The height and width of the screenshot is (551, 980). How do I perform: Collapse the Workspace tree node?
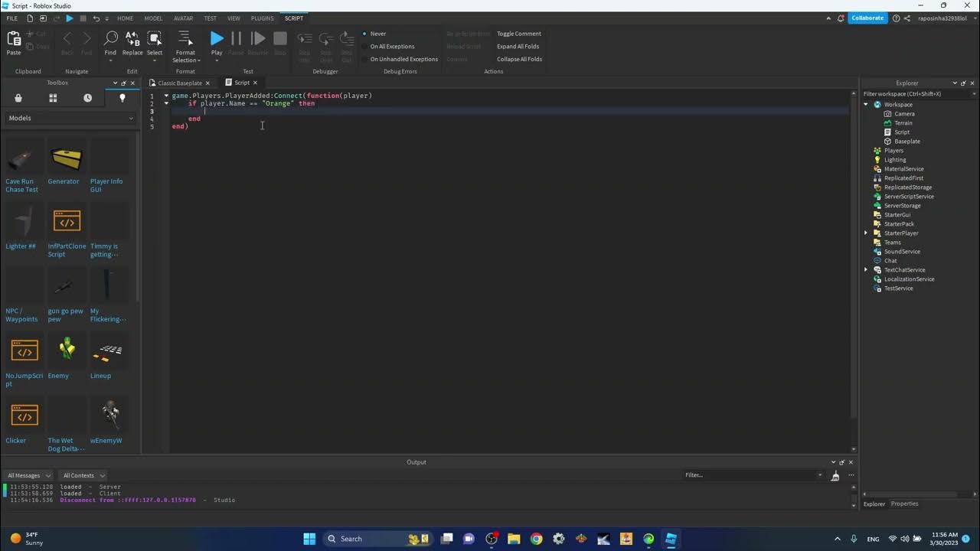867,105
